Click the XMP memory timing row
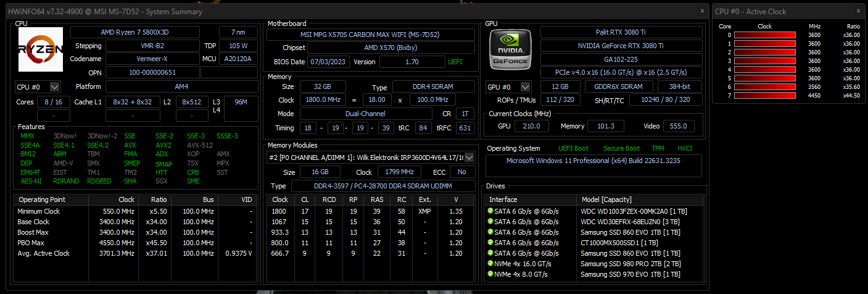This screenshot has height=294, width=868. pos(371,211)
